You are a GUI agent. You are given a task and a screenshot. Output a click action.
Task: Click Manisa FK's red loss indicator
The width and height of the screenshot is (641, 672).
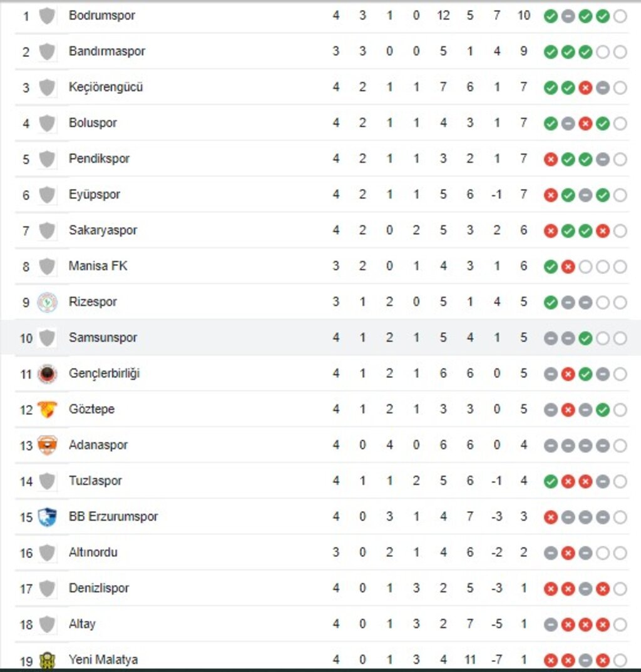568,267
